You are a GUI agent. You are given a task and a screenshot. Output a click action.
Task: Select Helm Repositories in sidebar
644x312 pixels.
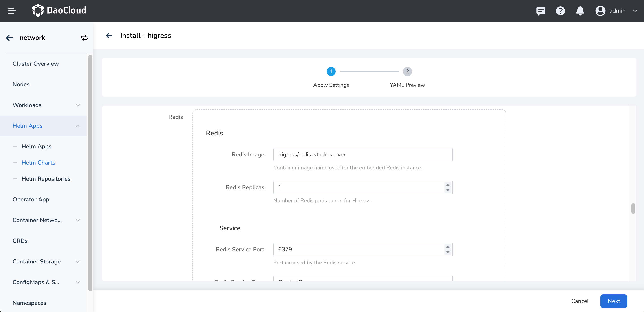[x=46, y=179]
